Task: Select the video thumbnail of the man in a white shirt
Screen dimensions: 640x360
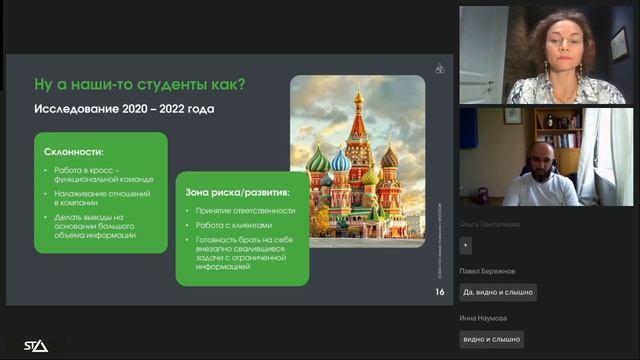Action: click(x=546, y=157)
